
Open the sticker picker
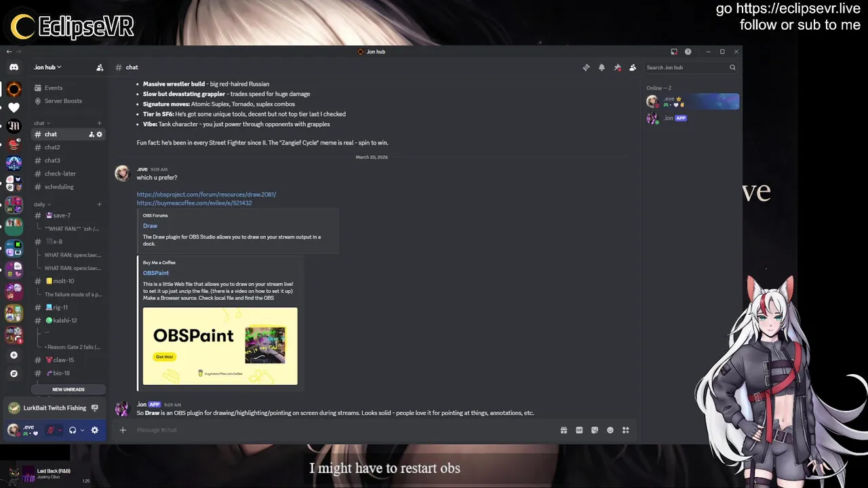pos(595,430)
